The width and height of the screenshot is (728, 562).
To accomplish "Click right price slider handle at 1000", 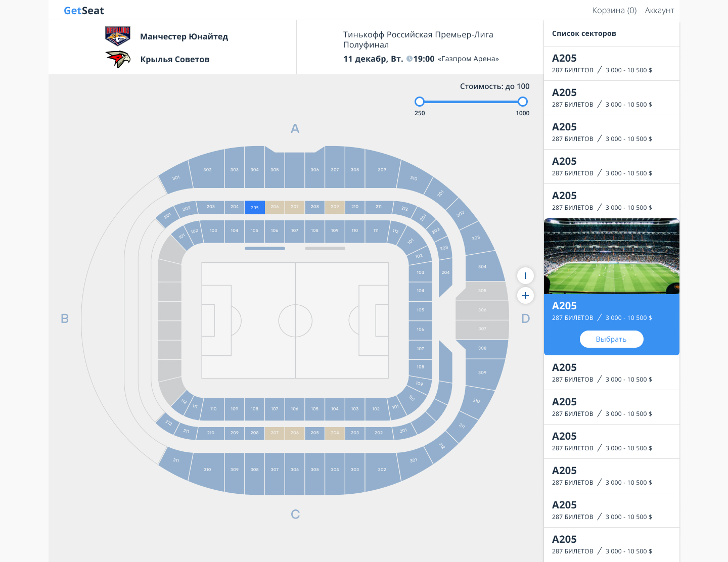I will [x=523, y=102].
